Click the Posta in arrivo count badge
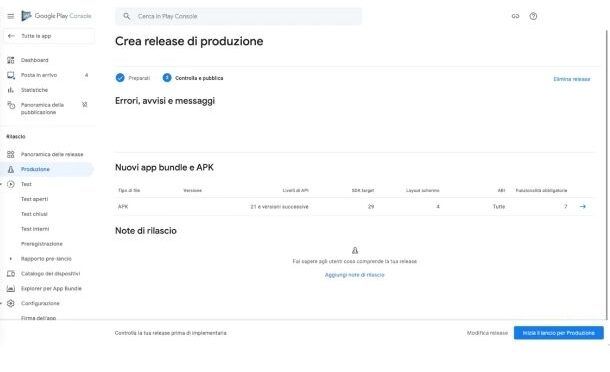Screen dimensions: 610x372 86,75
